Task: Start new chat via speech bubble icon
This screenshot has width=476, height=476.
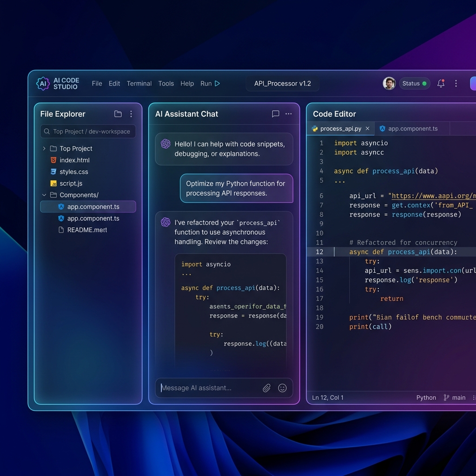Action: tap(275, 114)
